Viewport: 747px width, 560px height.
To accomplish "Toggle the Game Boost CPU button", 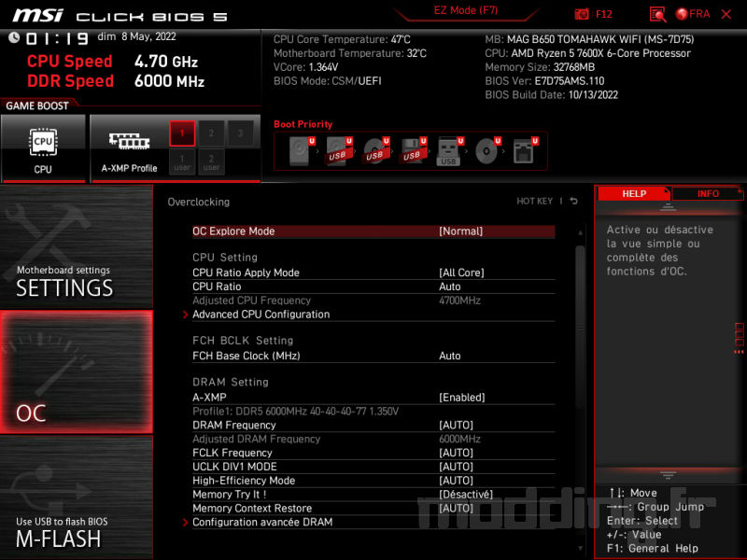I will 43,148.
